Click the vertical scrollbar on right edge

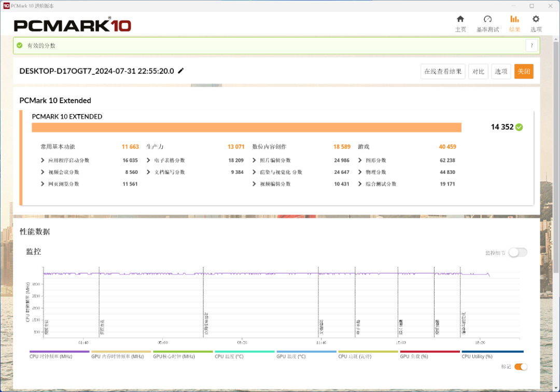pyautogui.click(x=556, y=157)
